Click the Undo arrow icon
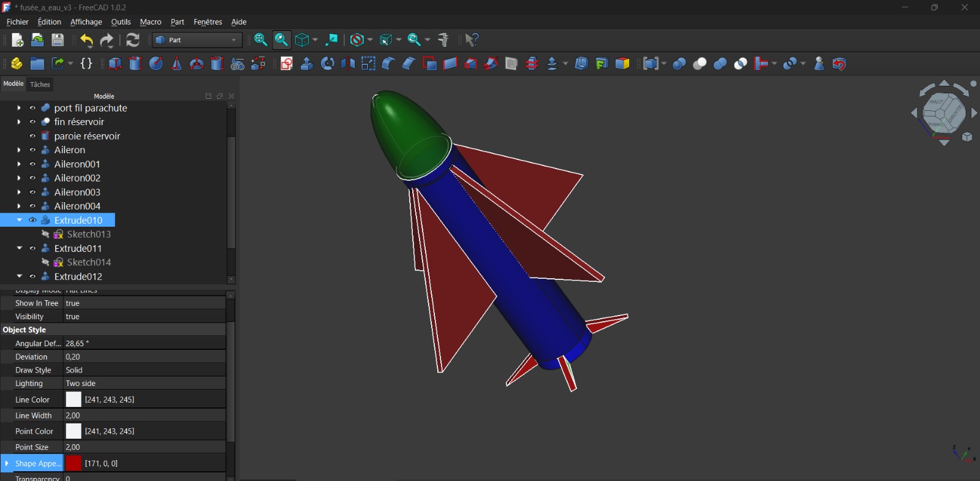Screen dimensions: 980x481 click(x=86, y=40)
